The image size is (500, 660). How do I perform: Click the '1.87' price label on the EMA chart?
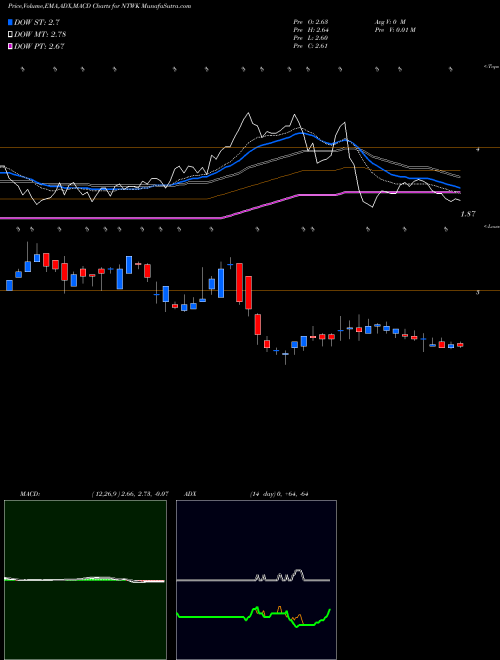click(x=468, y=214)
